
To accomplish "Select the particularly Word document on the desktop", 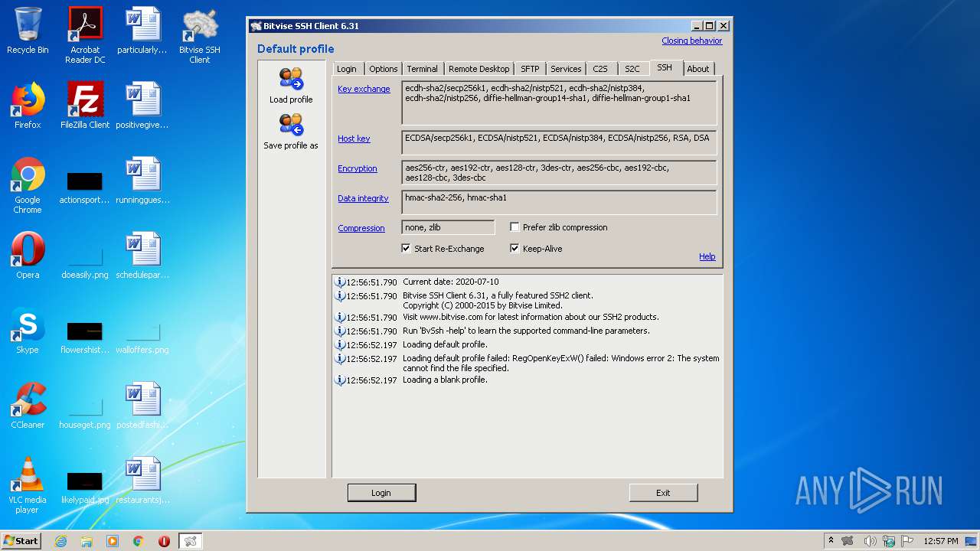I will (142, 31).
